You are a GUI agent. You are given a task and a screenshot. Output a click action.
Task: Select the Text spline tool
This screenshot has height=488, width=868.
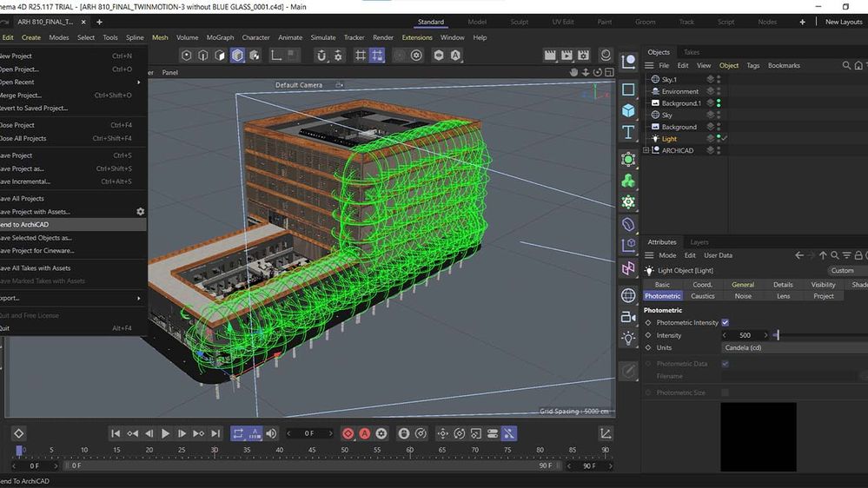pyautogui.click(x=628, y=132)
